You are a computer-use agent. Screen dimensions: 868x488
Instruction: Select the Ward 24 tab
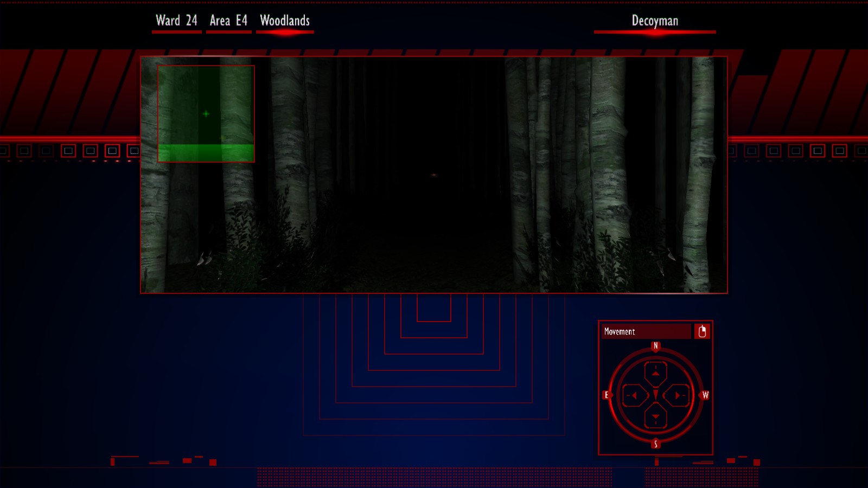pos(176,21)
